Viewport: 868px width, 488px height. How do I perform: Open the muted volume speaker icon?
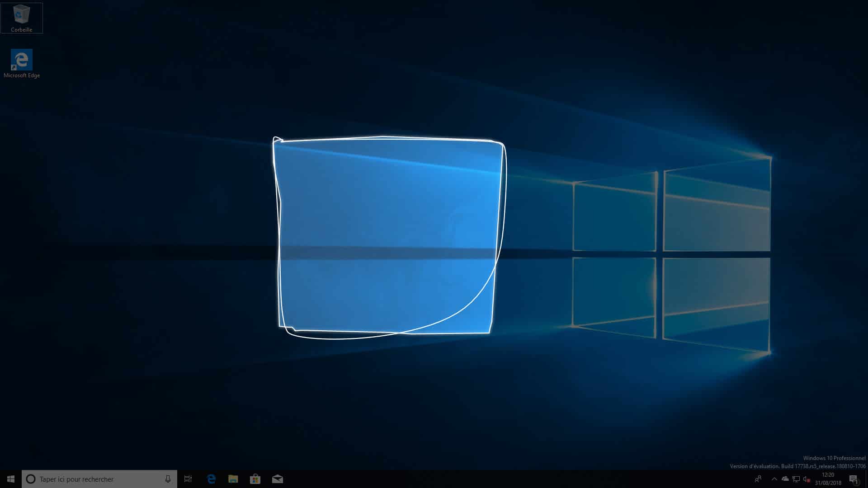coord(807,479)
